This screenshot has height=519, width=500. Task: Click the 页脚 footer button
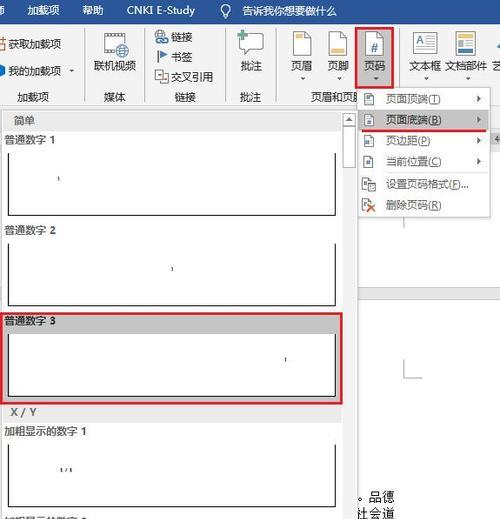click(338, 55)
